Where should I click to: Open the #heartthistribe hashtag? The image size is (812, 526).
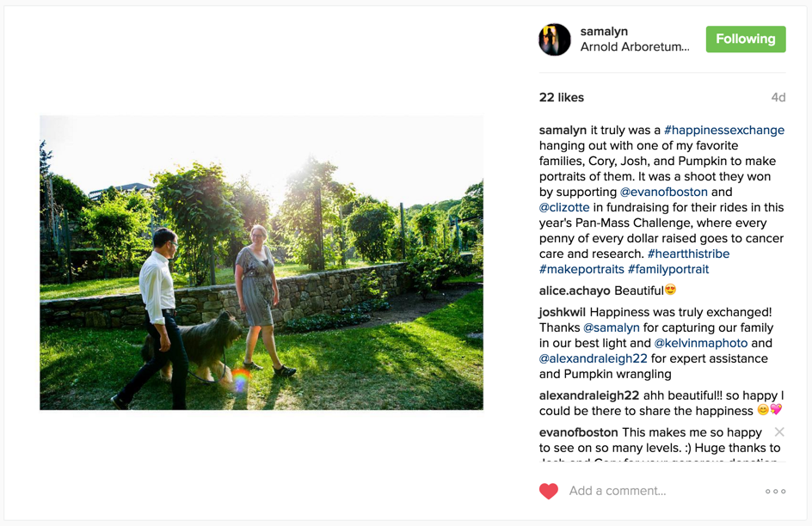click(x=688, y=254)
